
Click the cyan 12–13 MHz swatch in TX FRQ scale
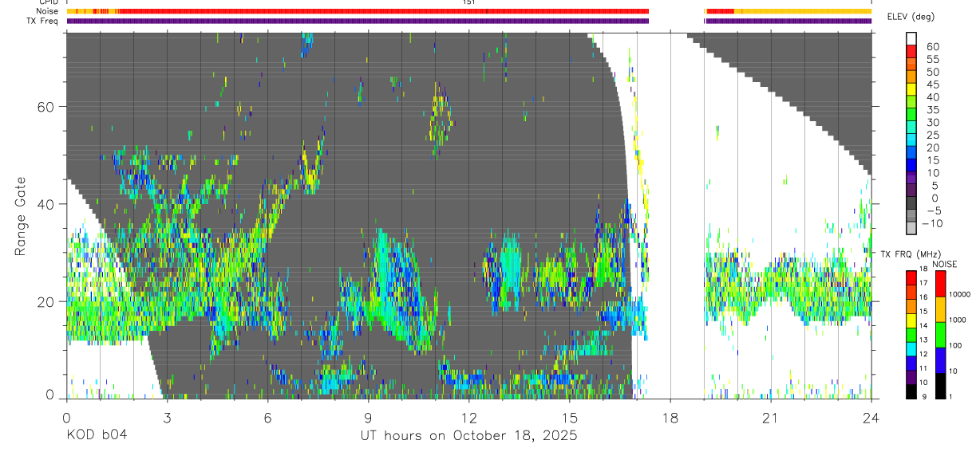pos(911,349)
